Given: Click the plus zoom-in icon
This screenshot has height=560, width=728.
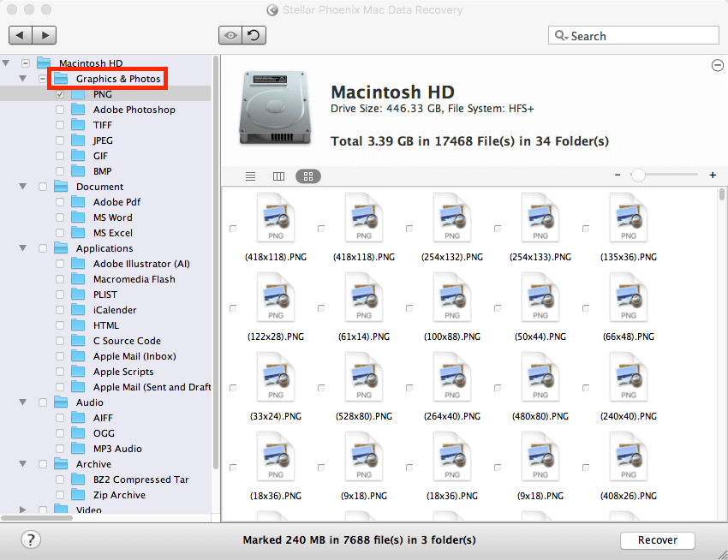Looking at the screenshot, I should tap(713, 175).
